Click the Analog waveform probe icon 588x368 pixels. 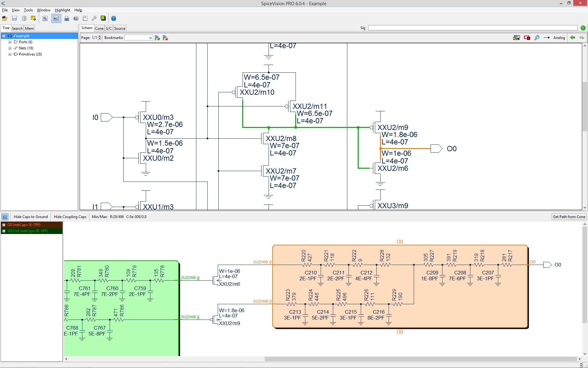(547, 37)
